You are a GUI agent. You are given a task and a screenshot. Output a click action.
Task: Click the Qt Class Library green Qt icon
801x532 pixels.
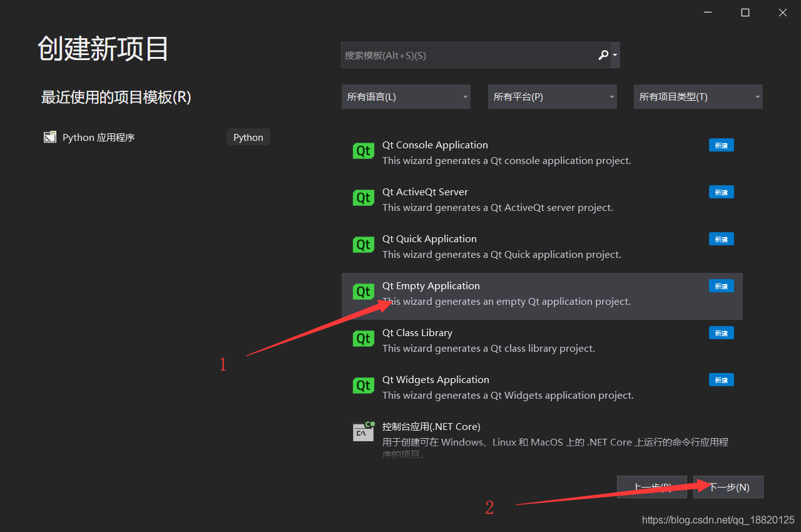364,339
